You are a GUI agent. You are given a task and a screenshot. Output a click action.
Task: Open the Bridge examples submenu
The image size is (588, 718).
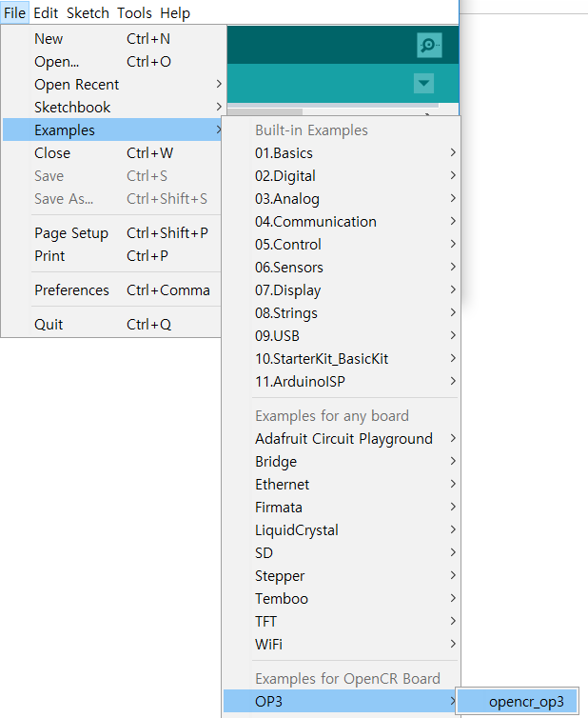tap(342, 462)
